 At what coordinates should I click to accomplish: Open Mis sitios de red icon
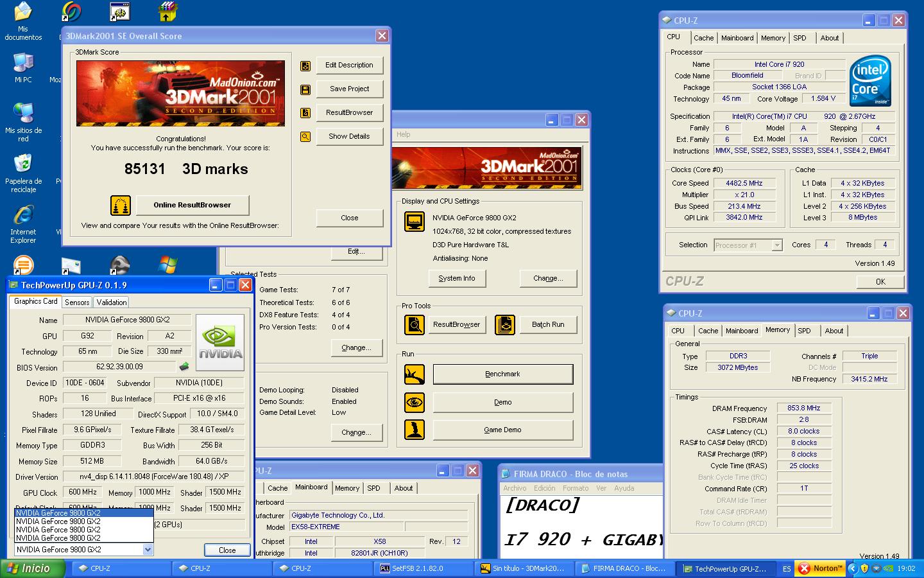(23, 122)
